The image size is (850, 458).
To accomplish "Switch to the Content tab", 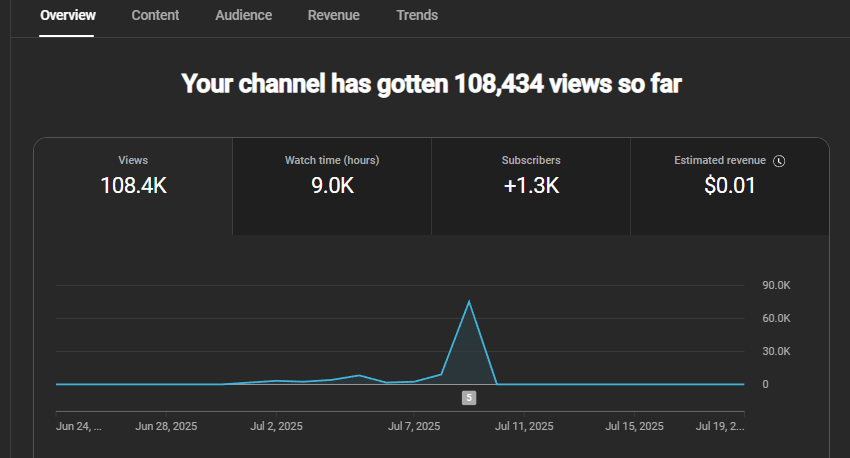I will point(155,15).
